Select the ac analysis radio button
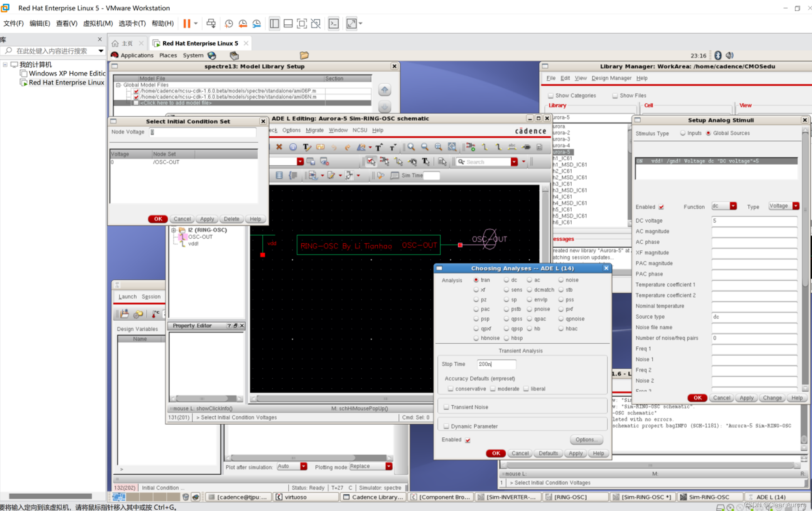 pyautogui.click(x=529, y=280)
